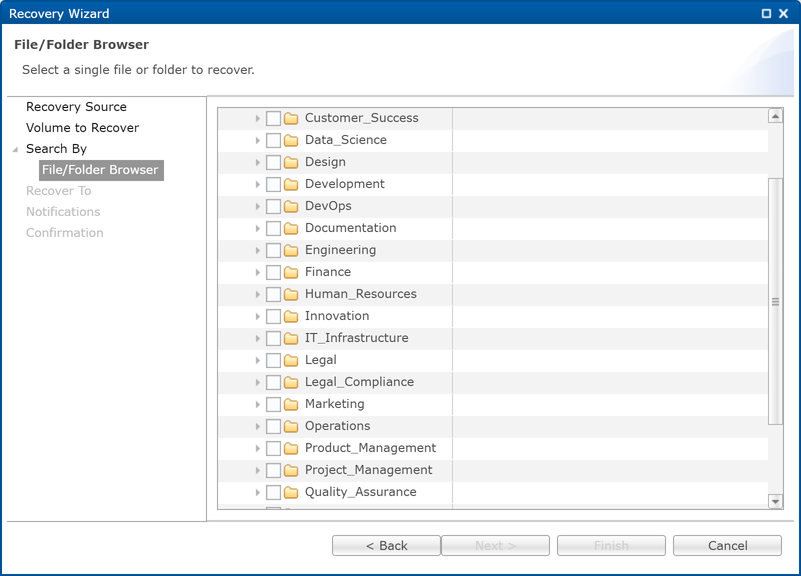Click the IT_Infrastructure folder icon

tap(291, 338)
